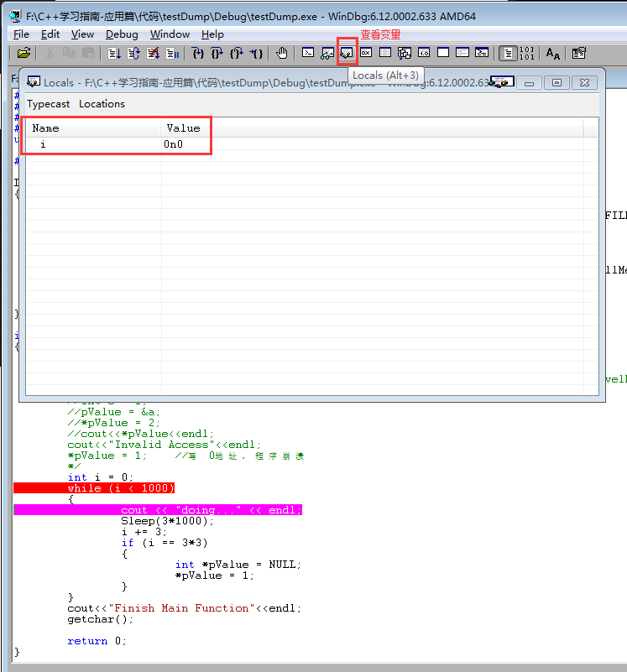627x672 pixels.
Task: Click the highlighted 'cout << "doing..."' line
Action: pyautogui.click(x=158, y=509)
